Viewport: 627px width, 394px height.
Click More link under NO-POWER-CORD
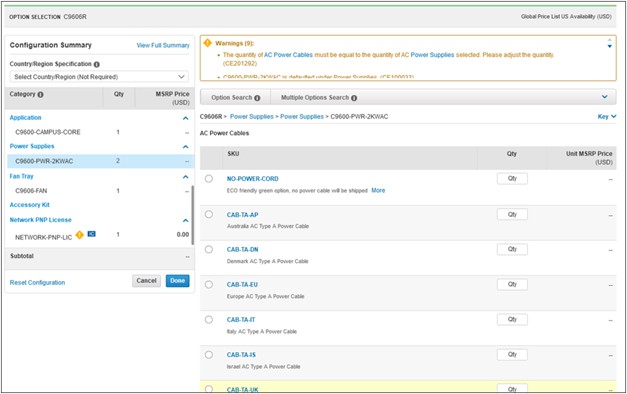pyautogui.click(x=378, y=190)
